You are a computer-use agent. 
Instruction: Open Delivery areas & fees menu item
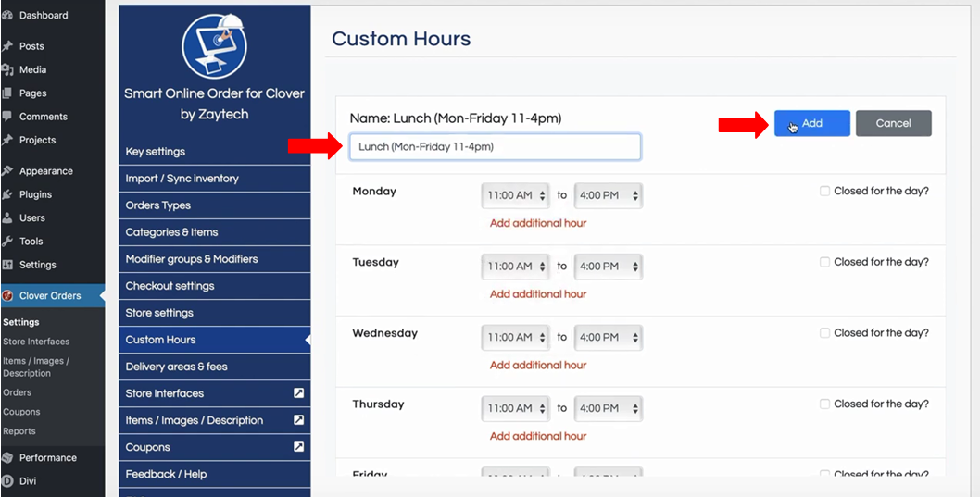click(214, 367)
